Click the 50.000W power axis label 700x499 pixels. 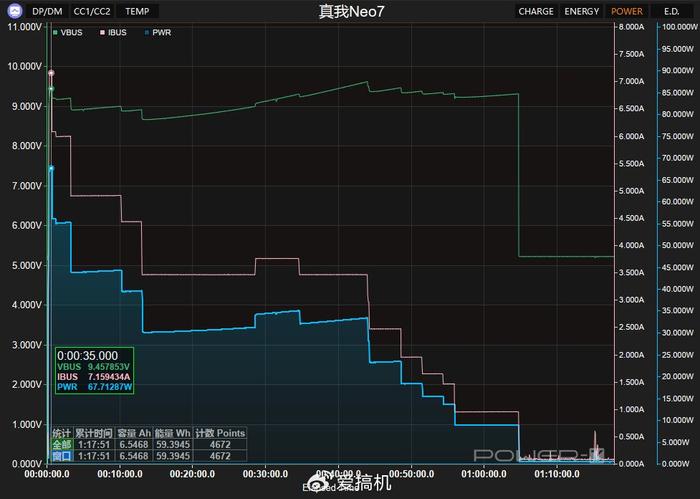[678, 245]
